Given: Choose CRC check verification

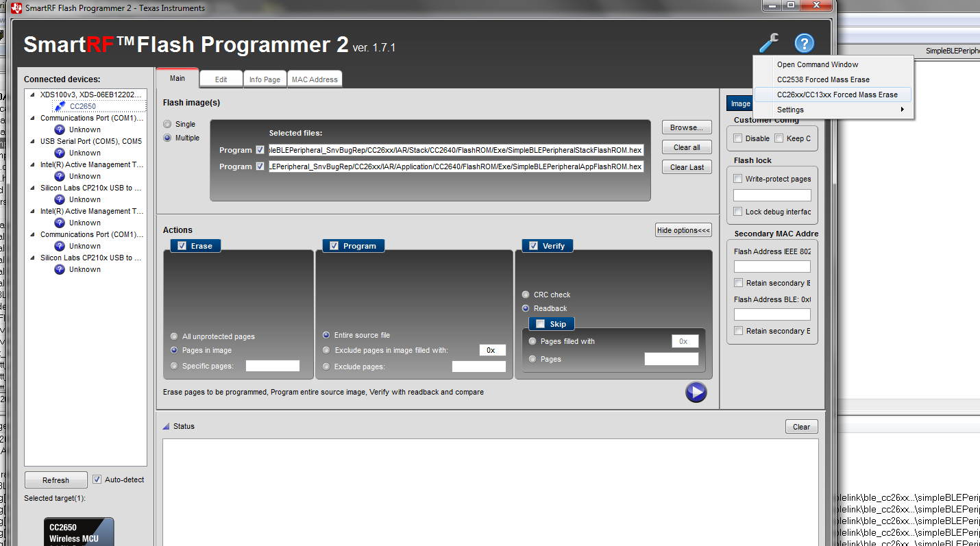Looking at the screenshot, I should pyautogui.click(x=526, y=295).
